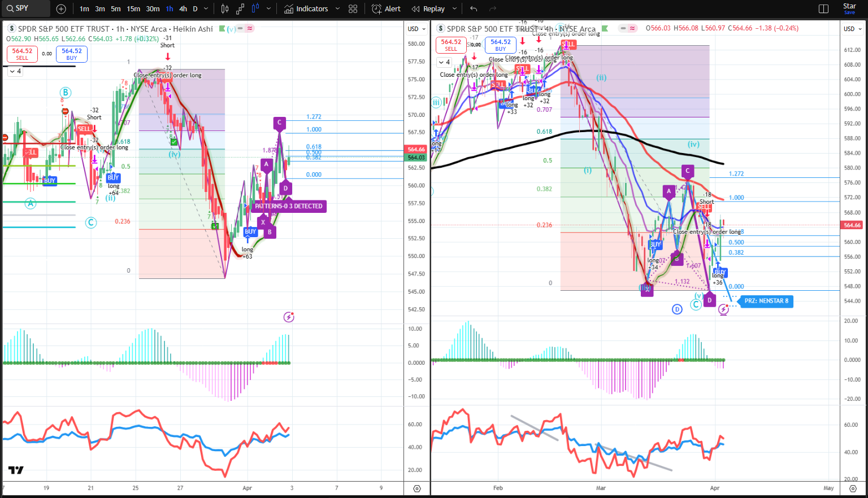868x498 pixels.
Task: Redo the last chart action
Action: coord(493,9)
